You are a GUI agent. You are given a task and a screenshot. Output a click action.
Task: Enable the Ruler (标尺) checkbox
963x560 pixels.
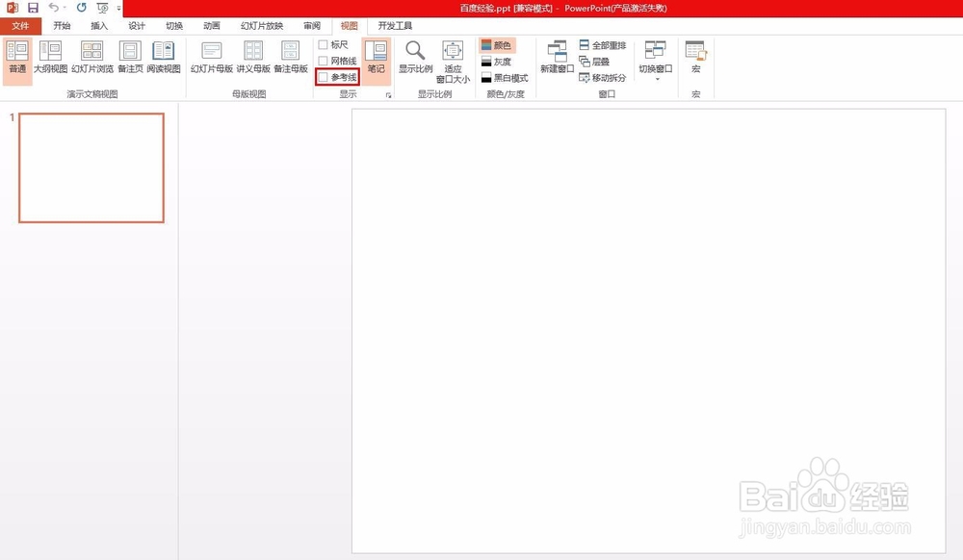(x=323, y=45)
